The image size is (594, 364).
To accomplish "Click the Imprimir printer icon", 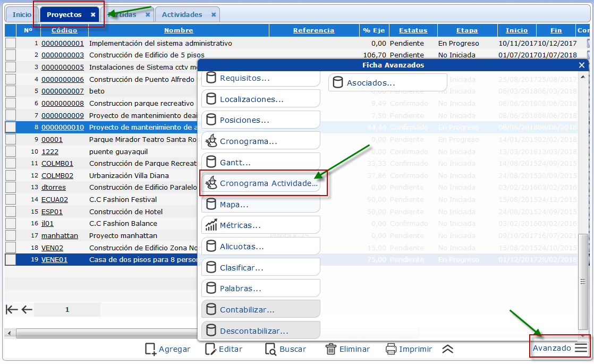I will (391, 349).
